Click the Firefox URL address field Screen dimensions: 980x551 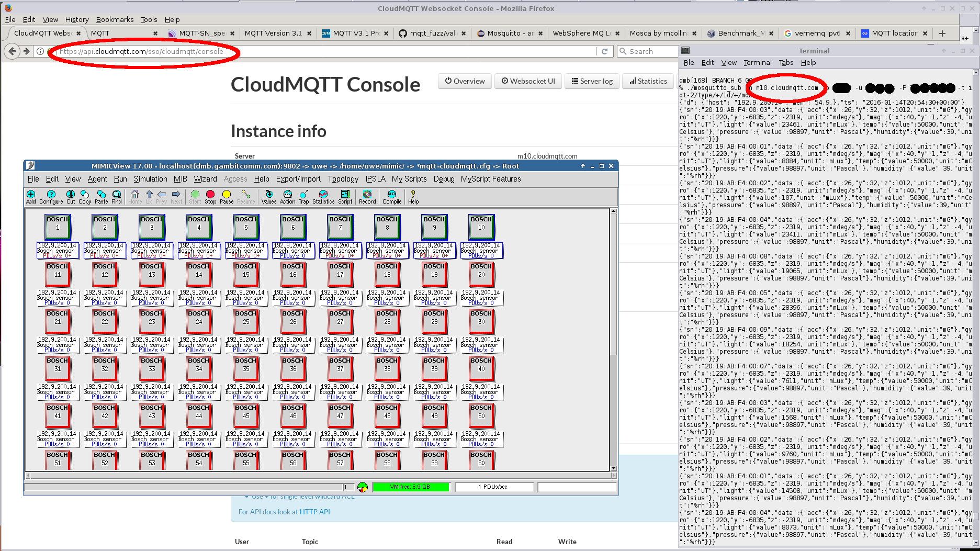coord(324,51)
